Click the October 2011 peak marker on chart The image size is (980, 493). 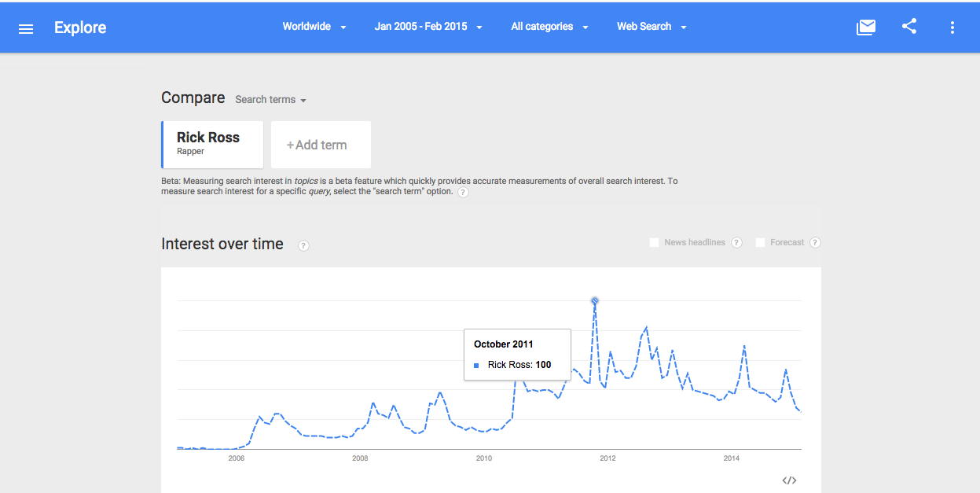[595, 300]
